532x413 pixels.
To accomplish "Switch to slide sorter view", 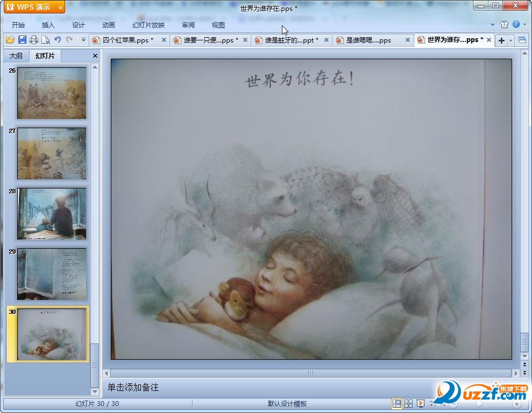I will coord(408,403).
